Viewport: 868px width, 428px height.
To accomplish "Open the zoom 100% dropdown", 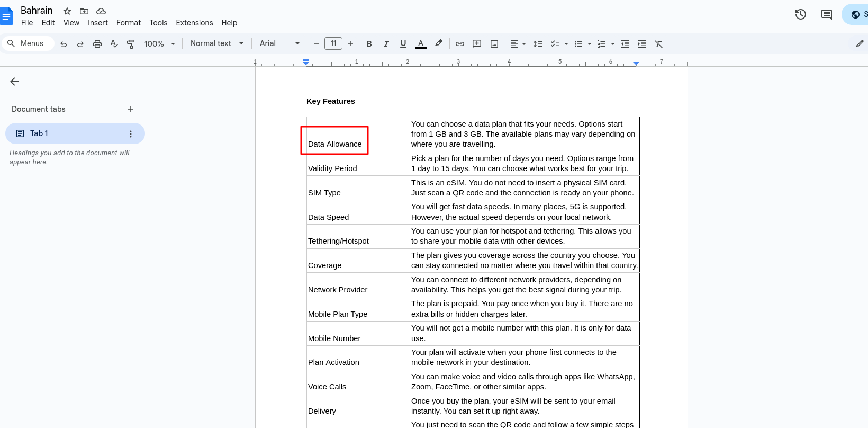I will coord(159,44).
